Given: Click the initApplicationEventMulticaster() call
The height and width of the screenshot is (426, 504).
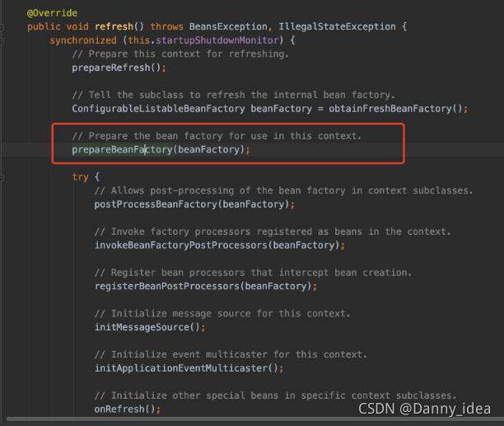Looking at the screenshot, I should (x=186, y=368).
